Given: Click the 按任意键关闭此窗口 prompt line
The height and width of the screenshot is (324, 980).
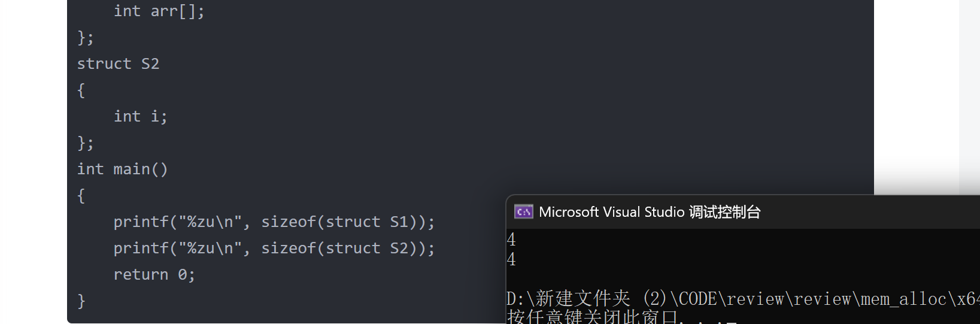Looking at the screenshot, I should [x=593, y=316].
